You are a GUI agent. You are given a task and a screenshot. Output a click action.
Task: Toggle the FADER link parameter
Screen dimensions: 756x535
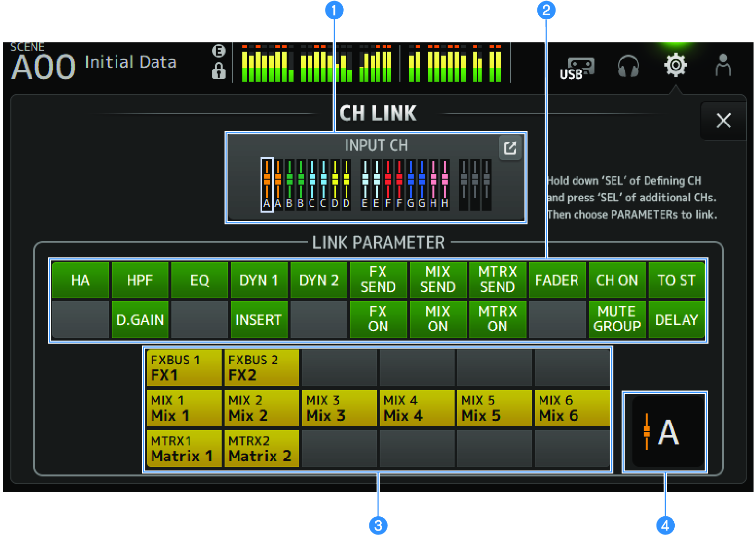(557, 280)
